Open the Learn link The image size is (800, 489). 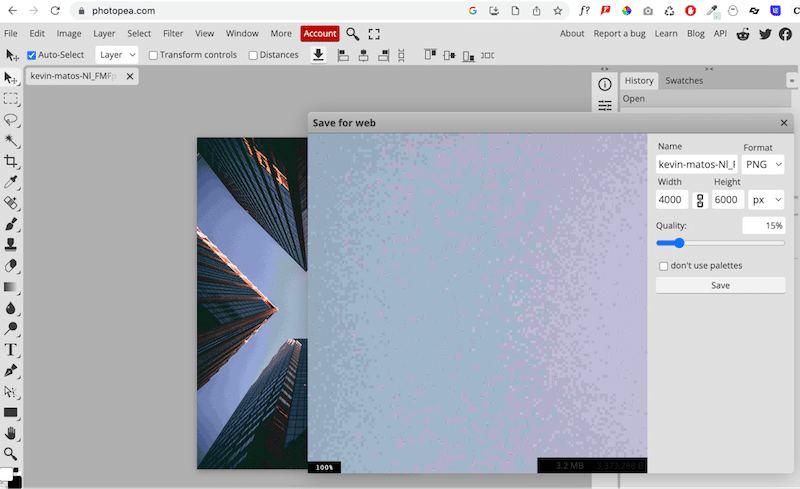click(666, 33)
